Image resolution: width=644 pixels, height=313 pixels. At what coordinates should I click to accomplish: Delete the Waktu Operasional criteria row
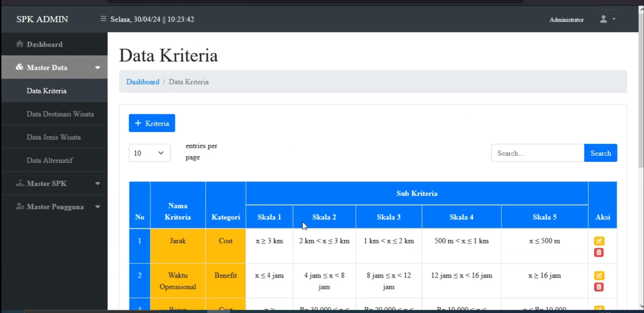599,287
